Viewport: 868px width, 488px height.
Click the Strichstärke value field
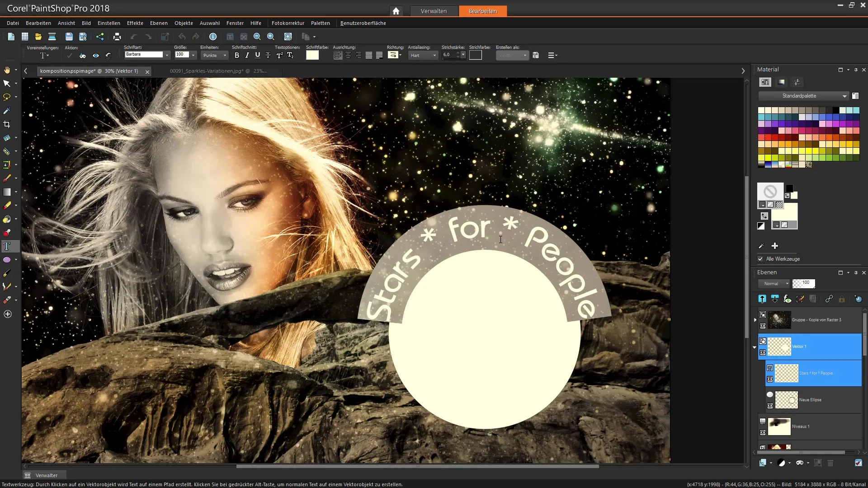pyautogui.click(x=448, y=55)
